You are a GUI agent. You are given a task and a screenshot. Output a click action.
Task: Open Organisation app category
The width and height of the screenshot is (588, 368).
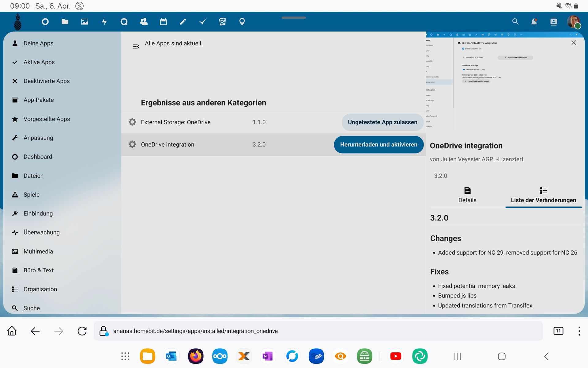coord(62,289)
